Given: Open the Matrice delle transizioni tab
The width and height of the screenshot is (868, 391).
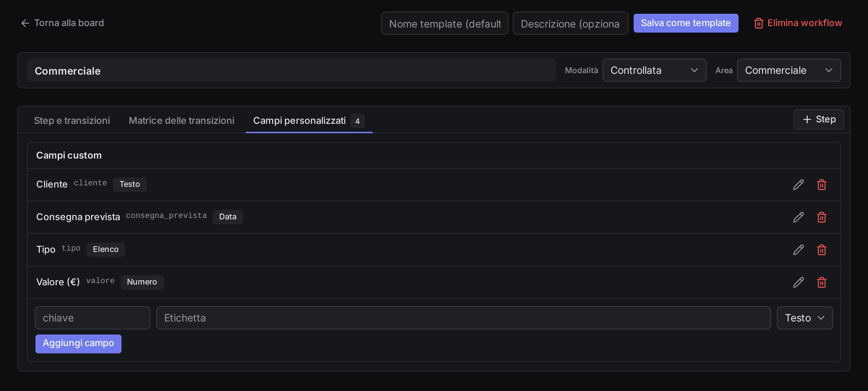Looking at the screenshot, I should click(182, 121).
